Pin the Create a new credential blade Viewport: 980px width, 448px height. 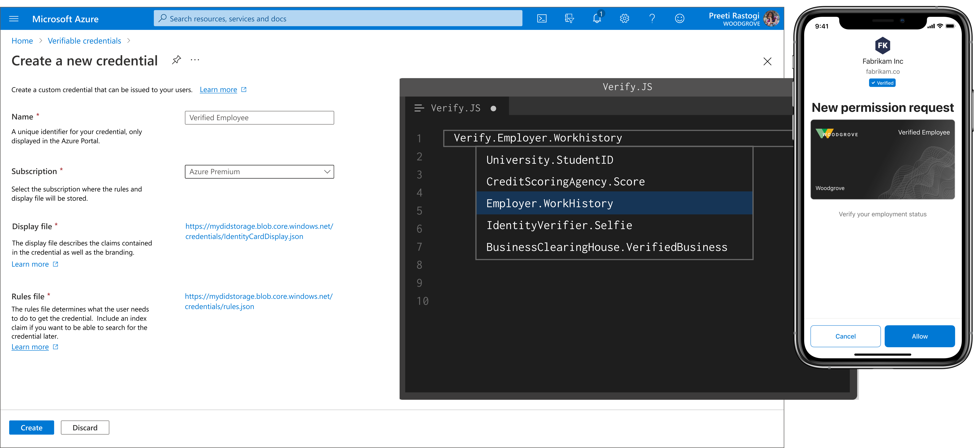tap(176, 60)
